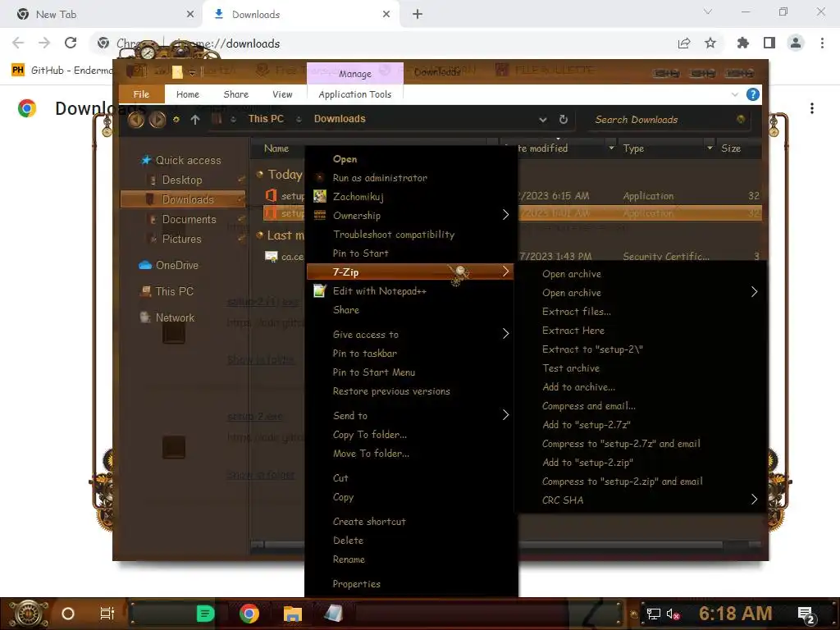This screenshot has width=840, height=630.
Task: Switch to the View ribbon tab
Action: point(282,94)
